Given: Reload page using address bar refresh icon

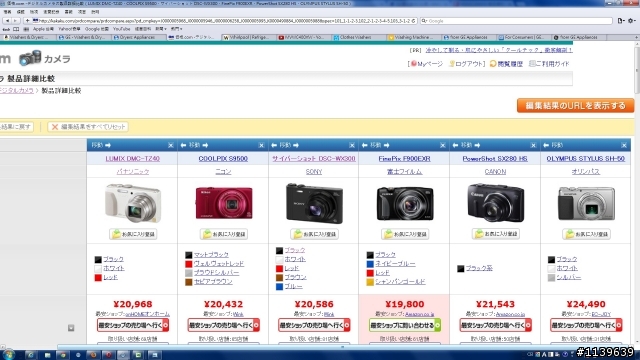Looking at the screenshot, I should pos(413,21).
